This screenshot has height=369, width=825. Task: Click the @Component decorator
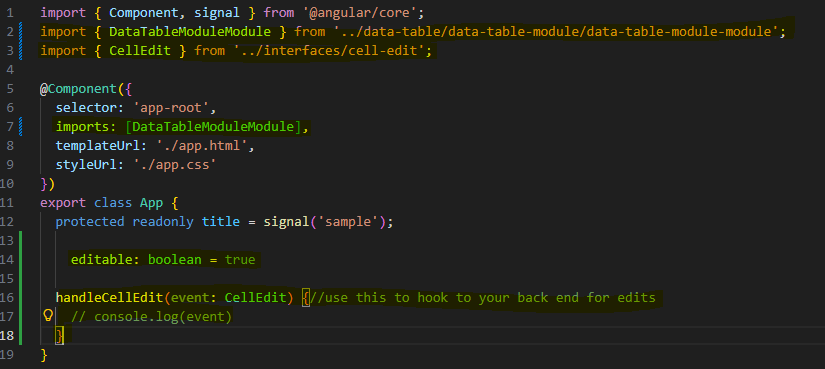click(x=79, y=89)
